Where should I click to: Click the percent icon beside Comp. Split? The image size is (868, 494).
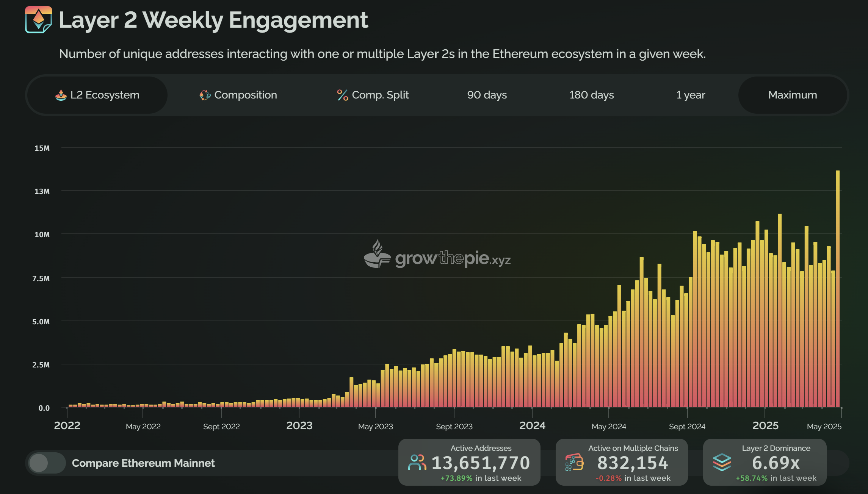342,95
